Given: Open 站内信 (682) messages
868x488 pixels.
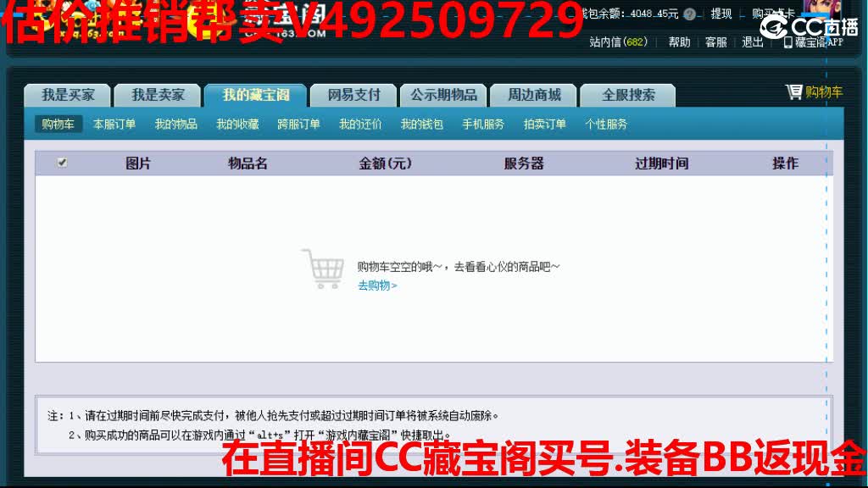Looking at the screenshot, I should point(618,42).
